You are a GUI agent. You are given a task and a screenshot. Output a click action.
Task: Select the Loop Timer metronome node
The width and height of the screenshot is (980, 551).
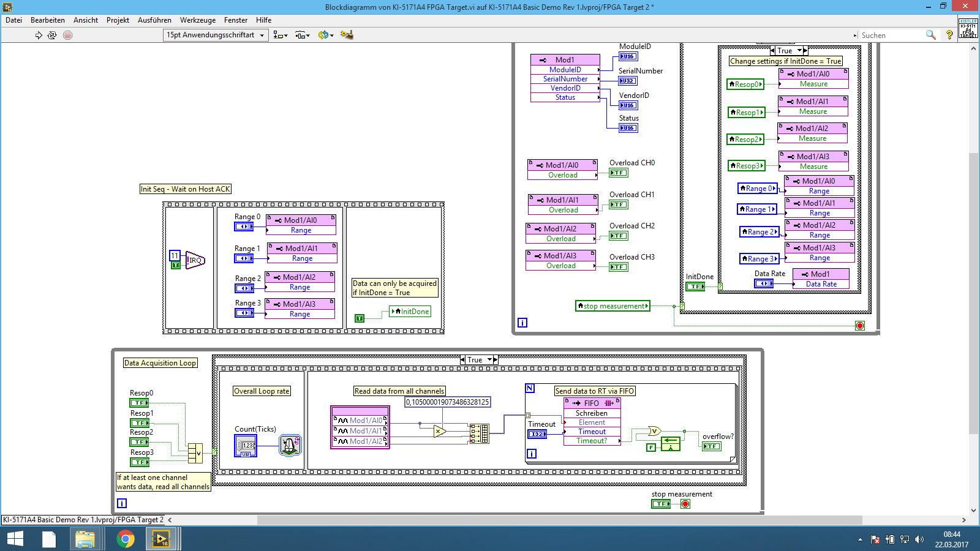(290, 445)
